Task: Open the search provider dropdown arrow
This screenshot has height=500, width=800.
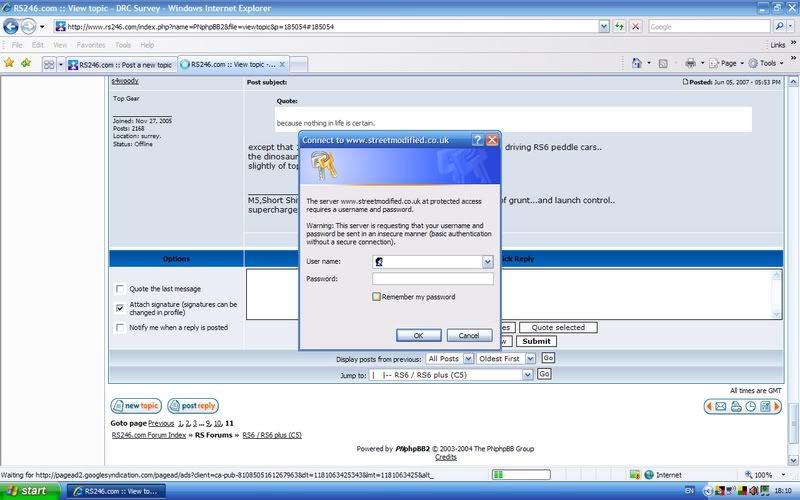Action: 791,27
